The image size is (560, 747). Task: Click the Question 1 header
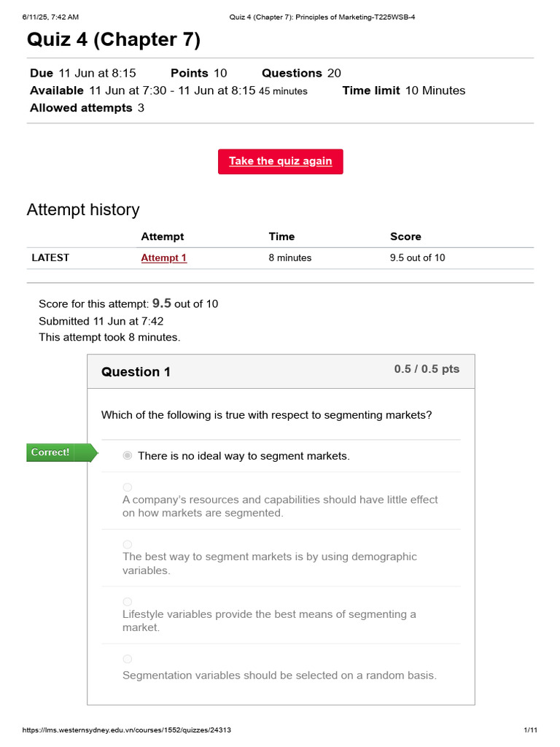coord(136,372)
